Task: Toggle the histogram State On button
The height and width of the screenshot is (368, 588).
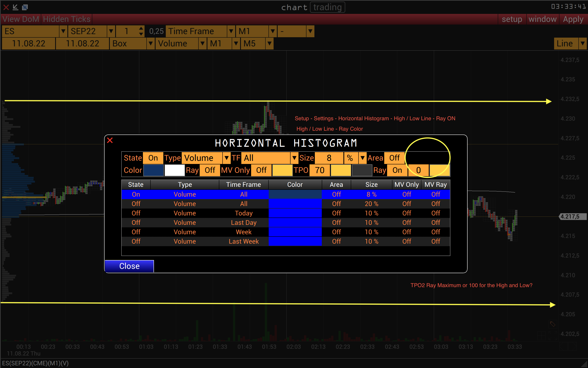Action: [x=153, y=158]
